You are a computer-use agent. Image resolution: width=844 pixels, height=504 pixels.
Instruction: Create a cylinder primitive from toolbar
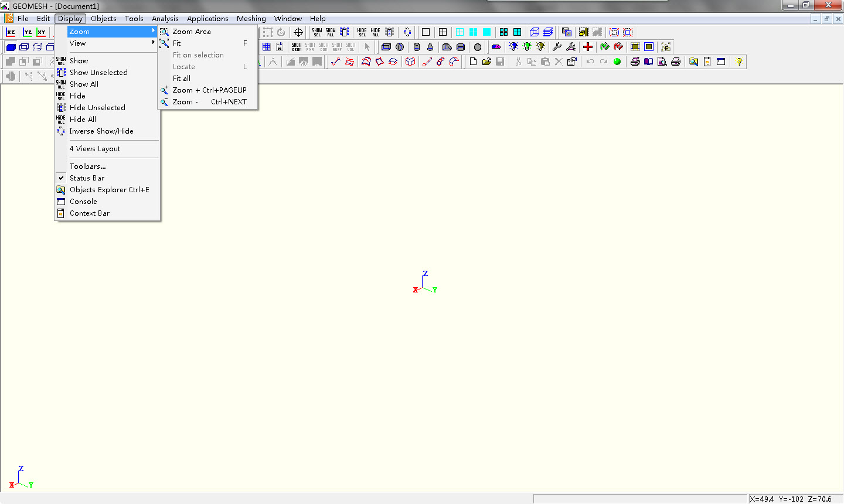417,47
